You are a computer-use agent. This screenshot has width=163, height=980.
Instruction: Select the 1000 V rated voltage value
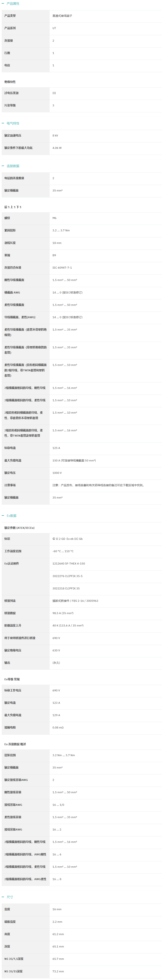click(57, 473)
